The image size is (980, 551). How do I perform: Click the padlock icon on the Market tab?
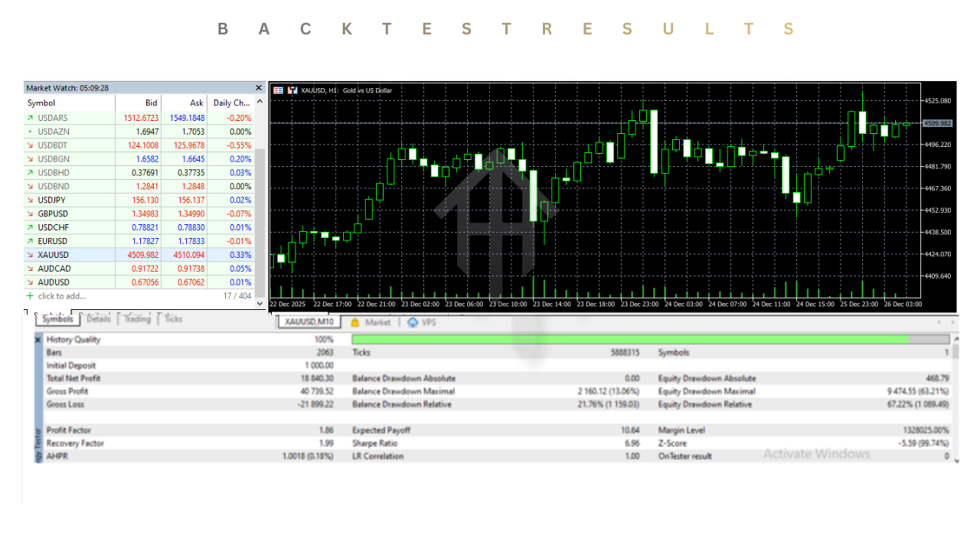(354, 322)
